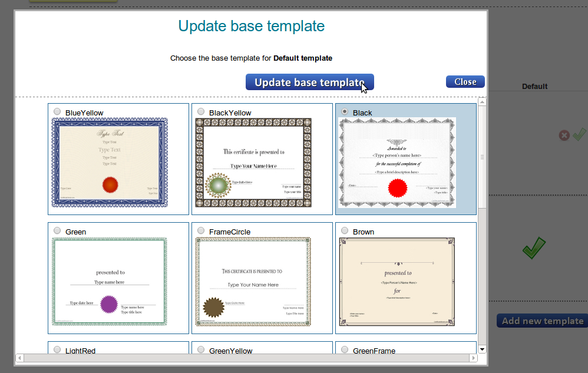Click the red delete icon beside the checkmark
The image size is (588, 373).
[x=564, y=136]
